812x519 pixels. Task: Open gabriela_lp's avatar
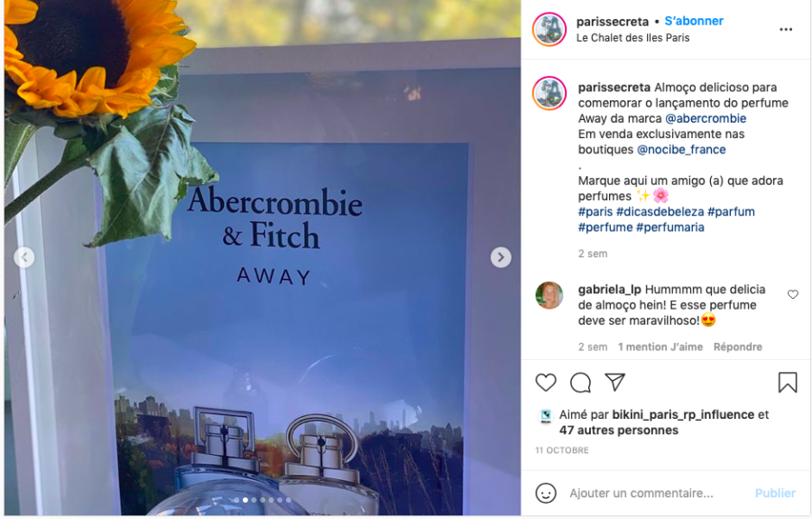[549, 296]
